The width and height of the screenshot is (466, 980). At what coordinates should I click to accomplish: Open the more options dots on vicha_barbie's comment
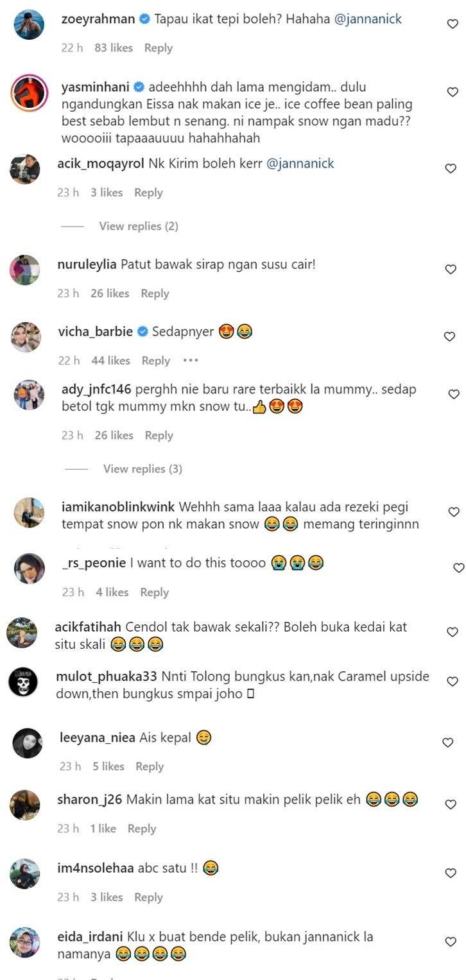pos(191,361)
